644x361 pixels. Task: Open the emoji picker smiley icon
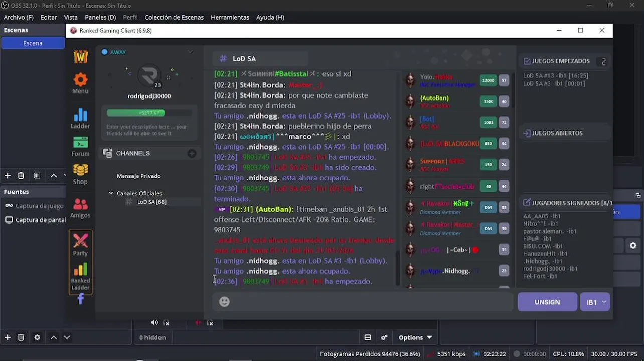224,301
